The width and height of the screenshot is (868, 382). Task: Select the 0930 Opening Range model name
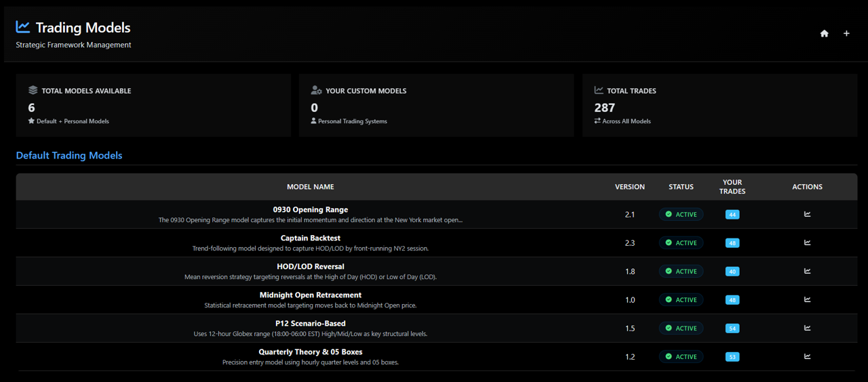(x=311, y=210)
